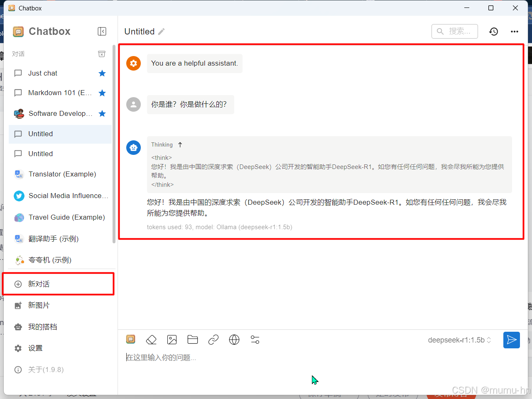Open the conversation settings sliders icon

point(255,340)
